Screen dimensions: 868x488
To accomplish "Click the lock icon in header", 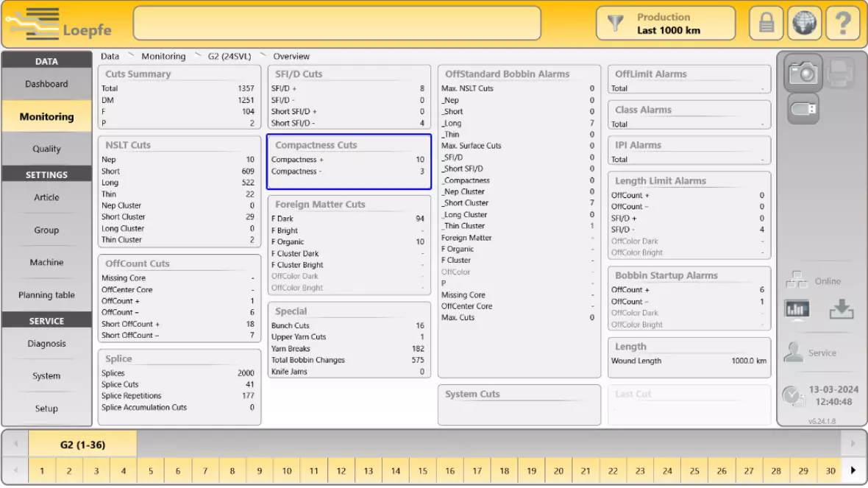I will tap(766, 24).
